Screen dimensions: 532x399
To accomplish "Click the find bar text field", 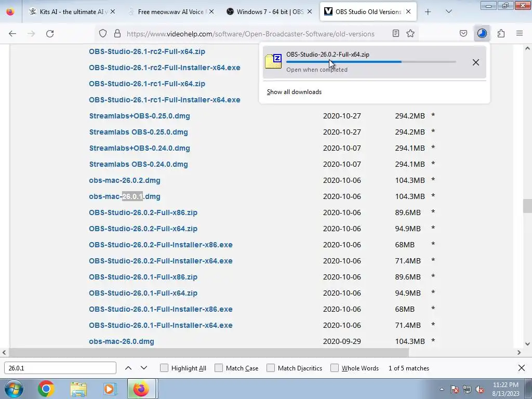I will pos(60,368).
